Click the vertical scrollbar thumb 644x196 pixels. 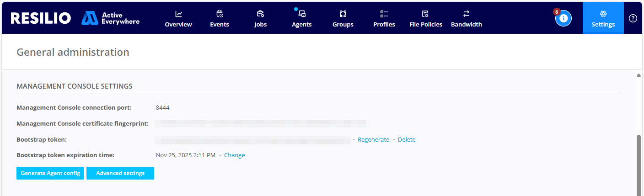pyautogui.click(x=639, y=164)
